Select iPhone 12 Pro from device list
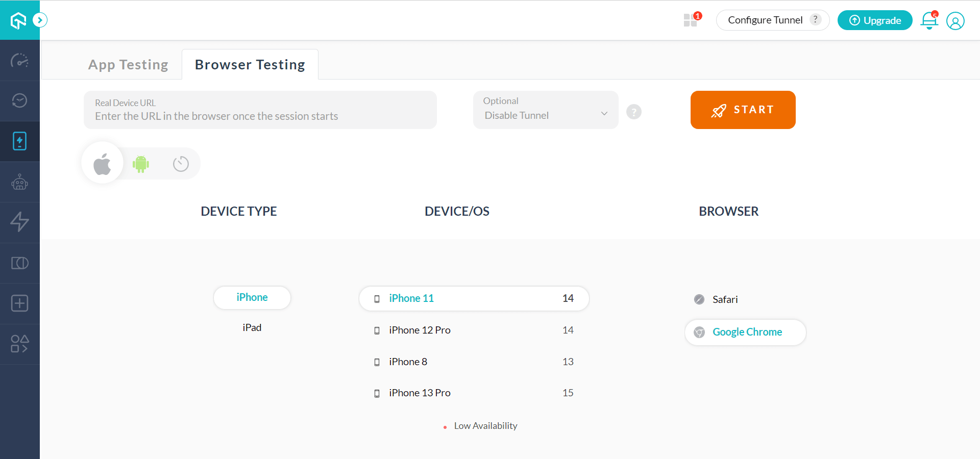Viewport: 980px width, 459px height. 420,330
